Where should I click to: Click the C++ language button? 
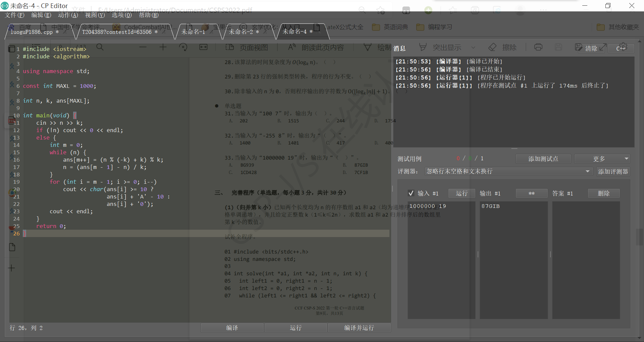(621, 48)
